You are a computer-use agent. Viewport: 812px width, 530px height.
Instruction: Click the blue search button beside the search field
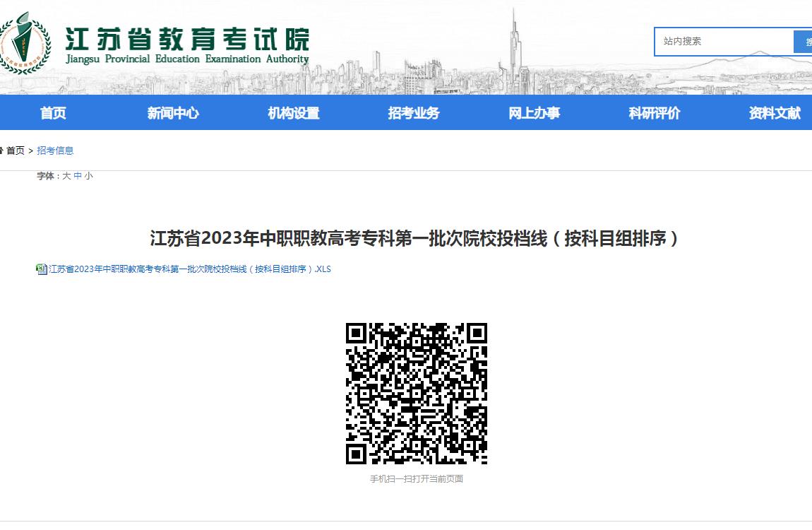804,42
